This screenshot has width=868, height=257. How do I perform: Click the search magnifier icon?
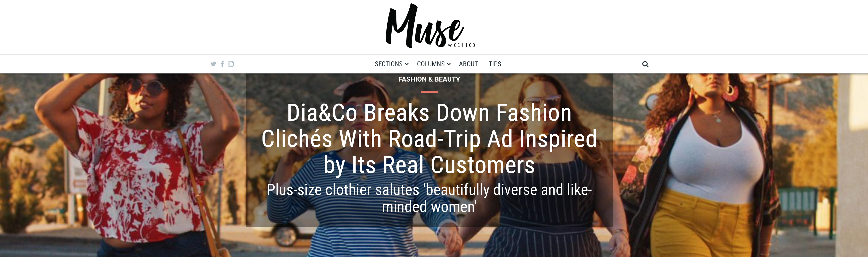pyautogui.click(x=645, y=64)
